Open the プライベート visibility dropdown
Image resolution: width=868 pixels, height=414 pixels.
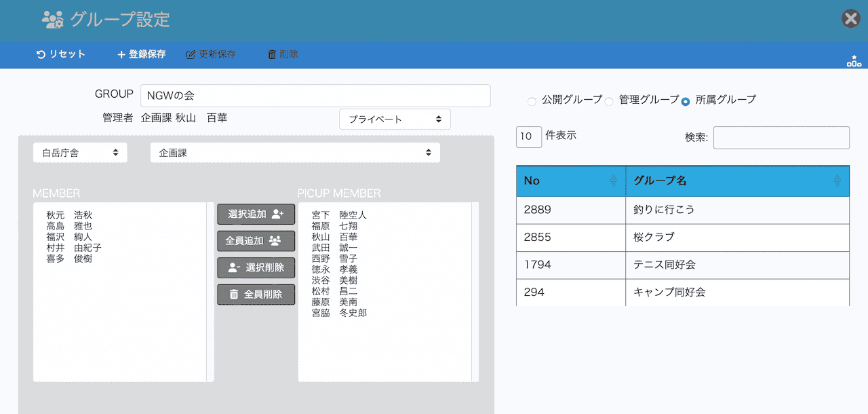(395, 119)
